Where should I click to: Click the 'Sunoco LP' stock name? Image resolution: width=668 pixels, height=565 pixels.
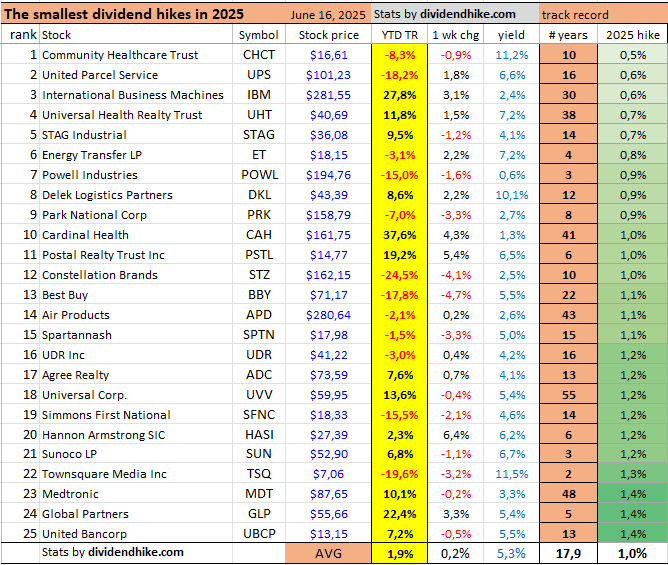69,454
